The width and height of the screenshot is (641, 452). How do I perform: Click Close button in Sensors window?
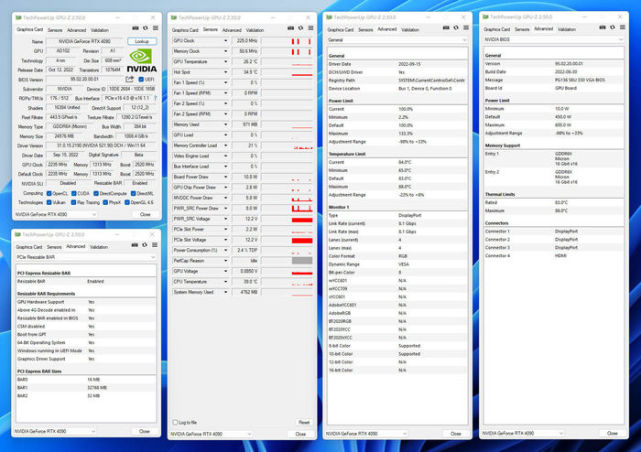300,434
